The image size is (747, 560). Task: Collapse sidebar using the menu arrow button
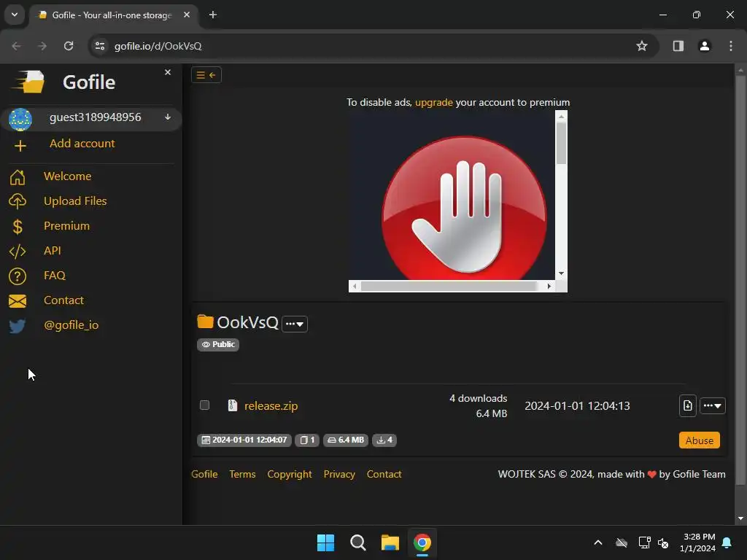tap(206, 75)
